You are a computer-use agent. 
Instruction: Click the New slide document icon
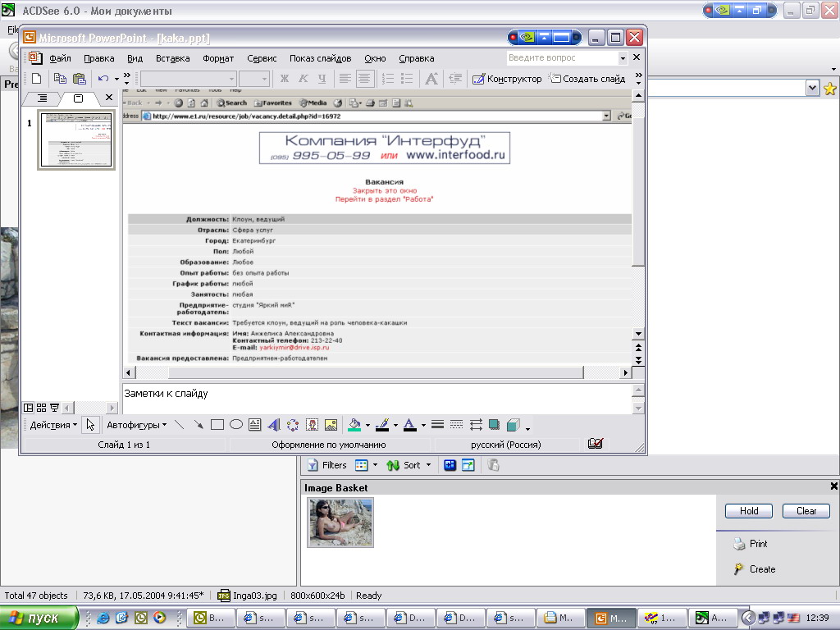click(x=36, y=79)
